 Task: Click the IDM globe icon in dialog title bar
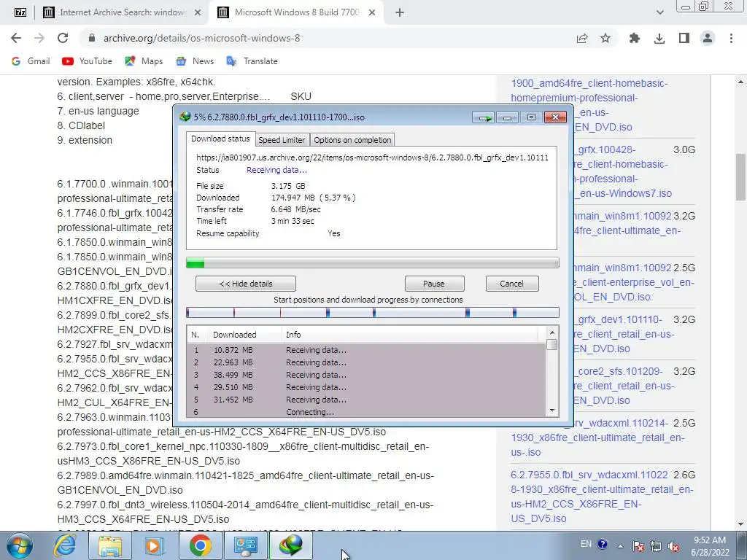pyautogui.click(x=185, y=117)
